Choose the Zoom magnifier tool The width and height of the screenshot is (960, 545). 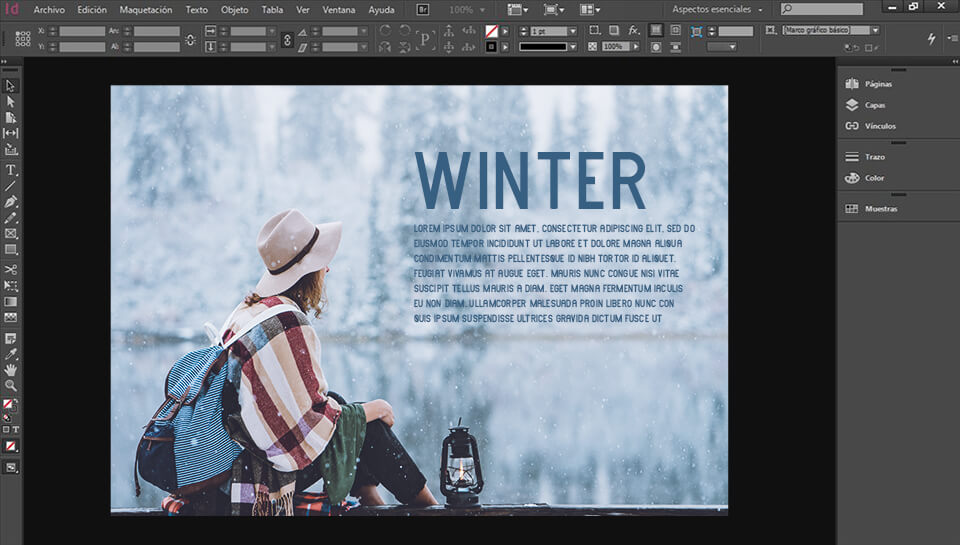tap(11, 385)
